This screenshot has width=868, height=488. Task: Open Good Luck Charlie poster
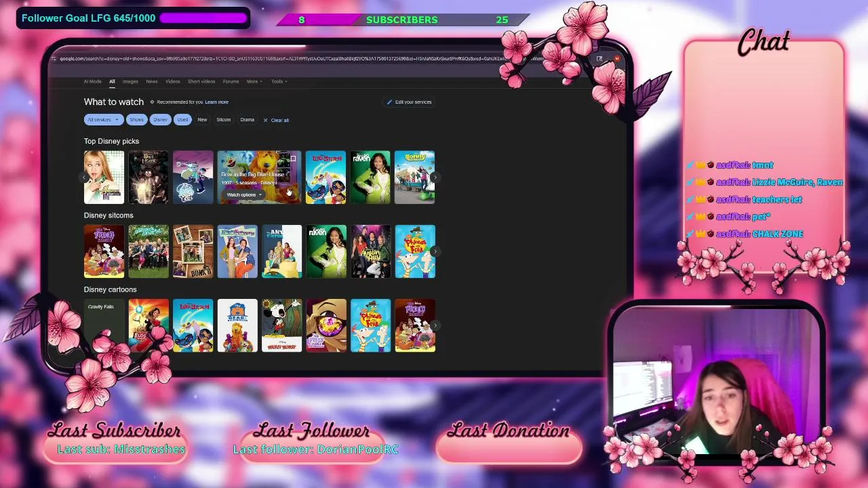click(x=149, y=251)
